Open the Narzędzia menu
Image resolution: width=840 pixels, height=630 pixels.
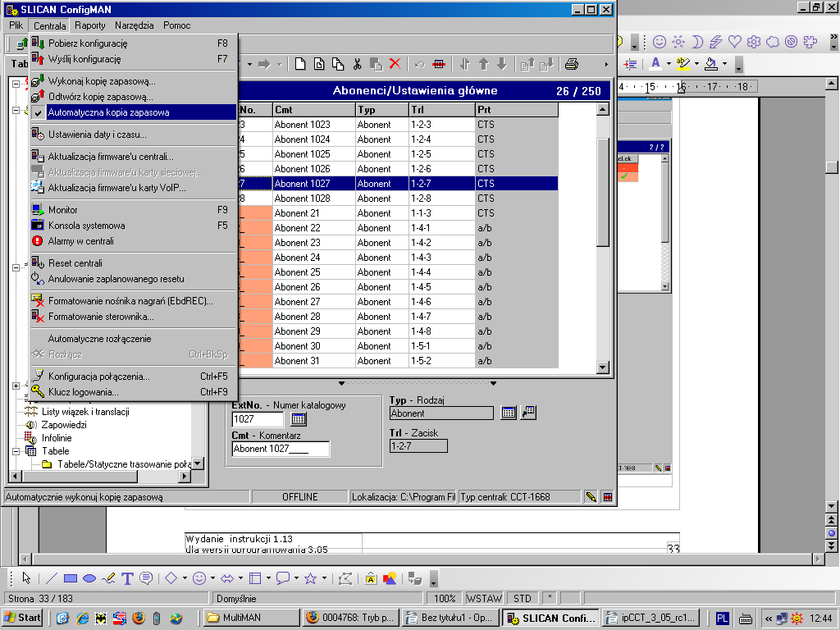(134, 25)
